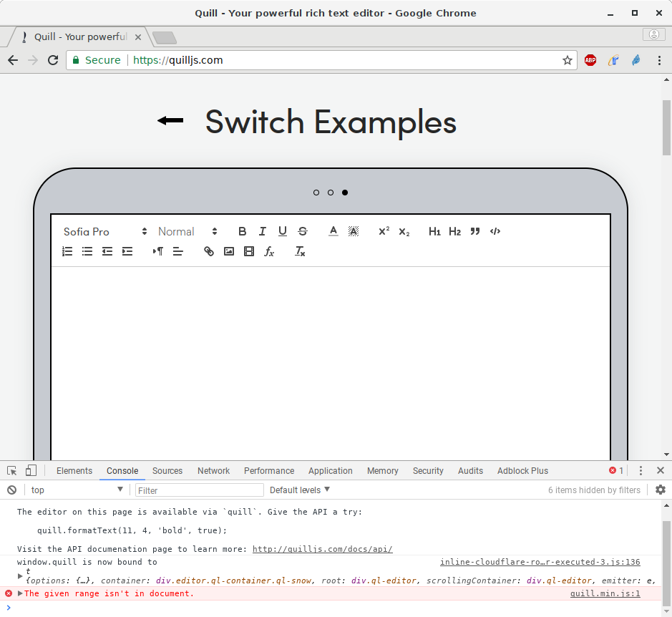This screenshot has width=672, height=617.
Task: Create a bulleted list
Action: [x=87, y=251]
